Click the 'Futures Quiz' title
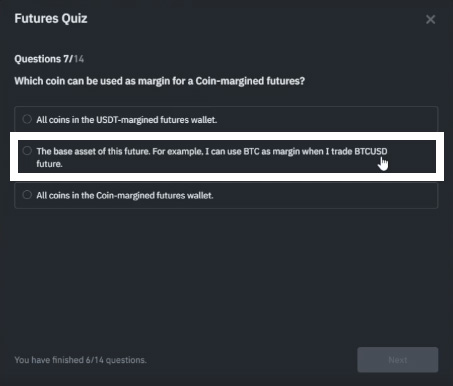This screenshot has height=386, width=453. (x=51, y=19)
